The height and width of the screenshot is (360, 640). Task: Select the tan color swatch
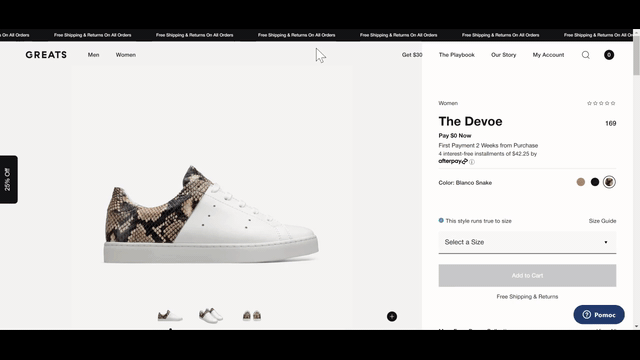click(581, 182)
